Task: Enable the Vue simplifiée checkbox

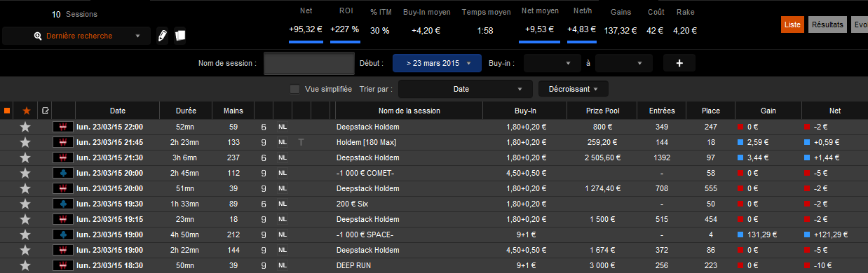Action: [x=294, y=90]
